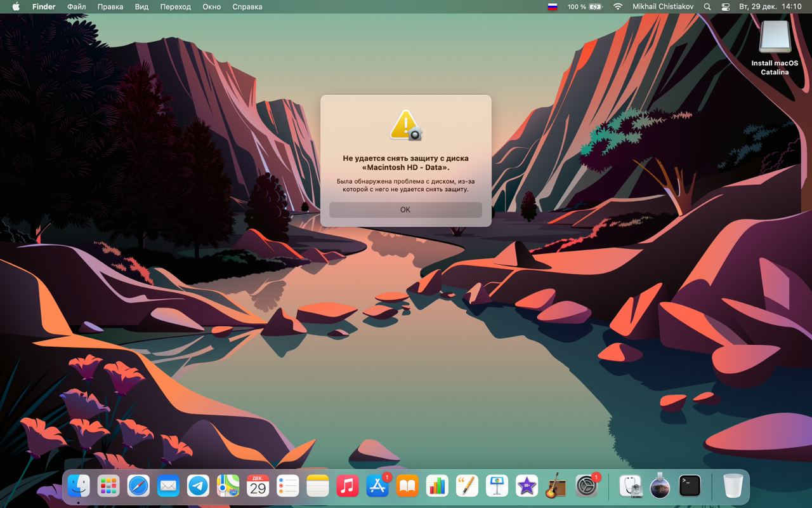
Task: Launch Numbers from the Dock
Action: [437, 486]
